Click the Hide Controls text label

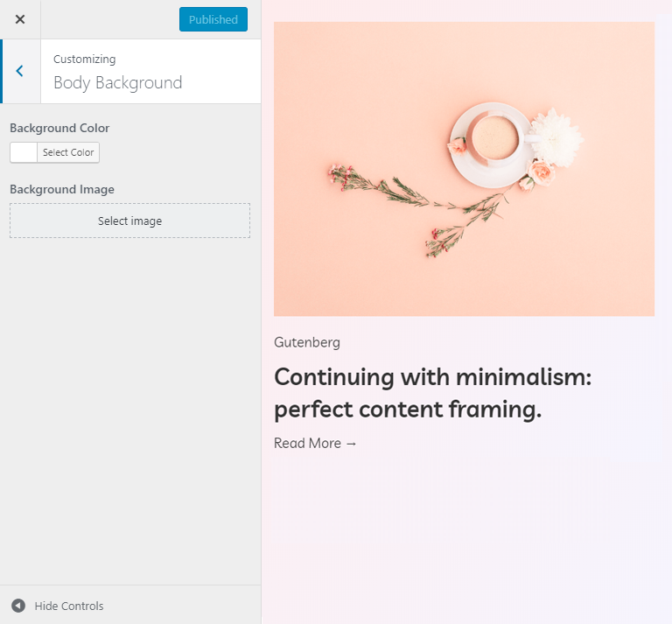pos(69,606)
